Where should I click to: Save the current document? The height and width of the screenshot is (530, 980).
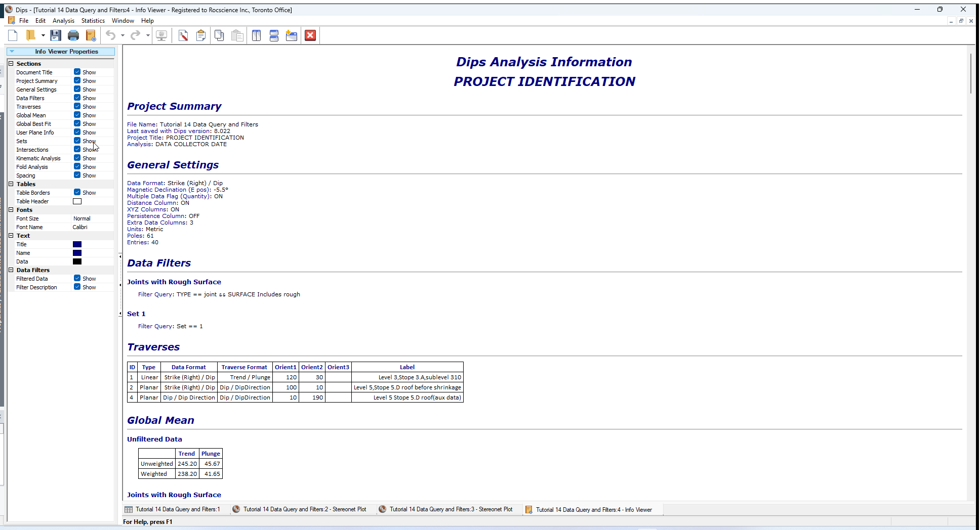(56, 35)
